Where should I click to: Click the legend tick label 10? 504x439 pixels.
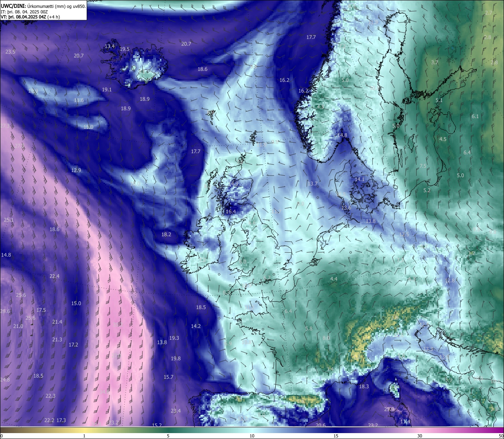coord(252,436)
